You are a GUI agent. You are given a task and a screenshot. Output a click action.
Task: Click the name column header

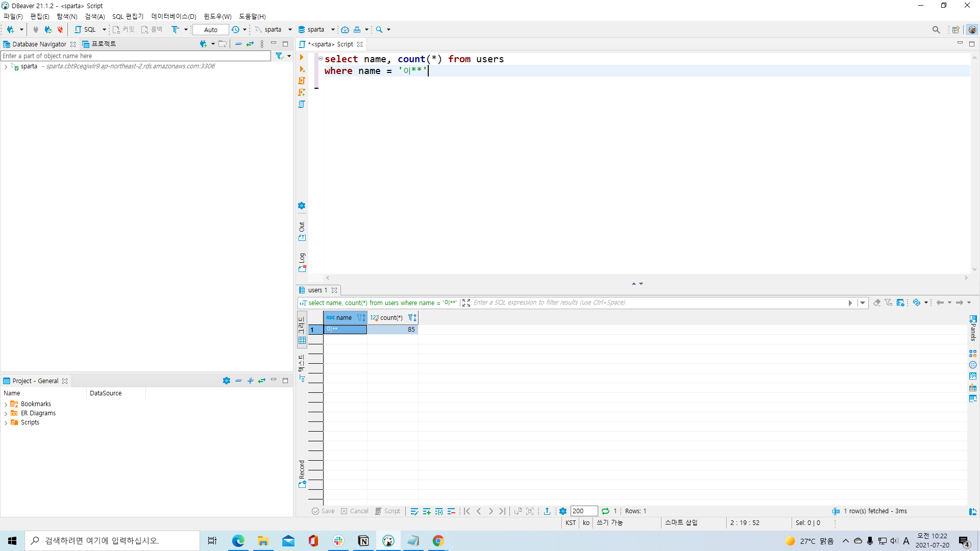(x=343, y=318)
